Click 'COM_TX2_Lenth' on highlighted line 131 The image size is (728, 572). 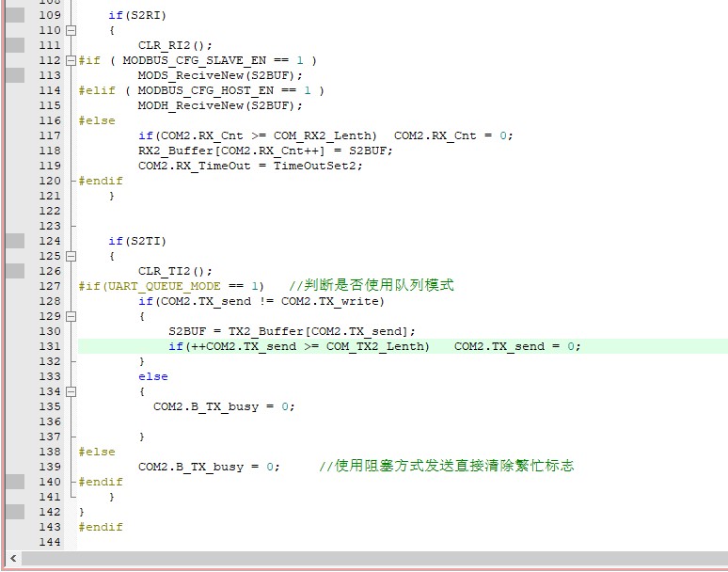pyautogui.click(x=375, y=346)
